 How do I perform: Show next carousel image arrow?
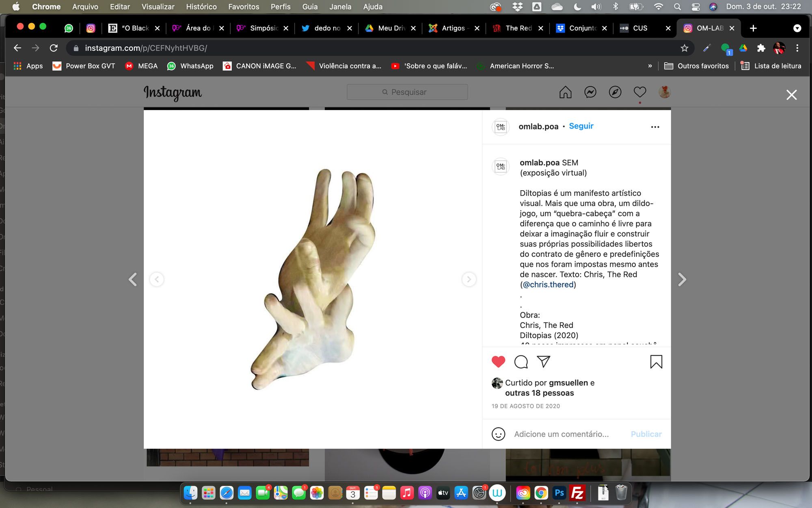469,279
